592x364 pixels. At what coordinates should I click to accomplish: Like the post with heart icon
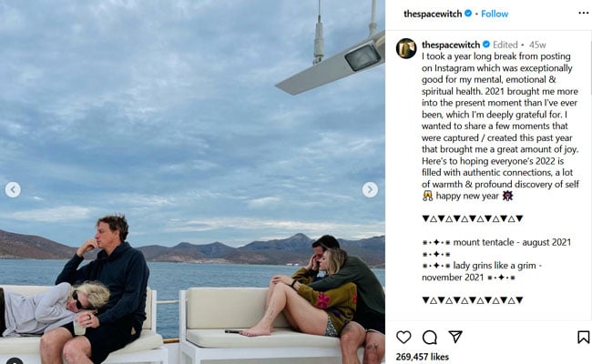(x=403, y=337)
